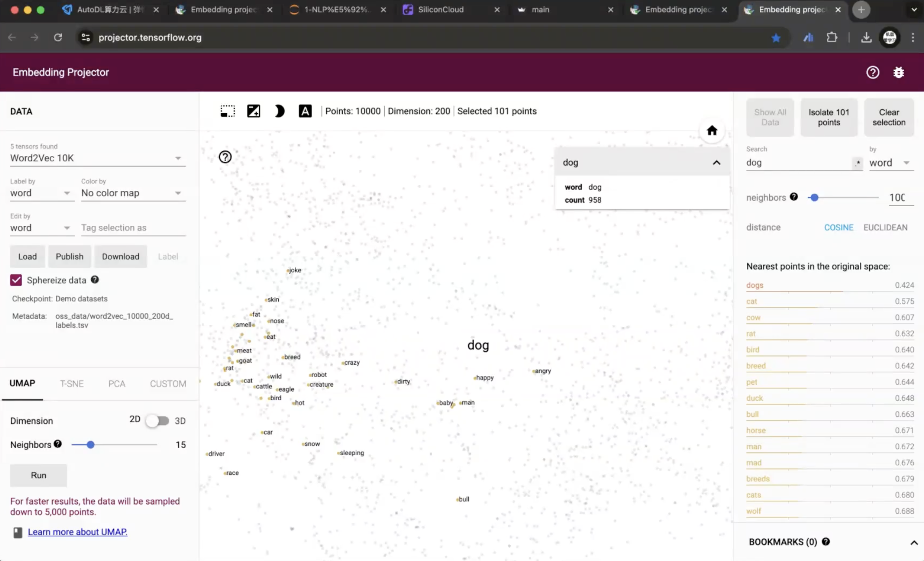Screen dimensions: 924x561
Task: Open a new browser tab
Action: [x=861, y=10]
